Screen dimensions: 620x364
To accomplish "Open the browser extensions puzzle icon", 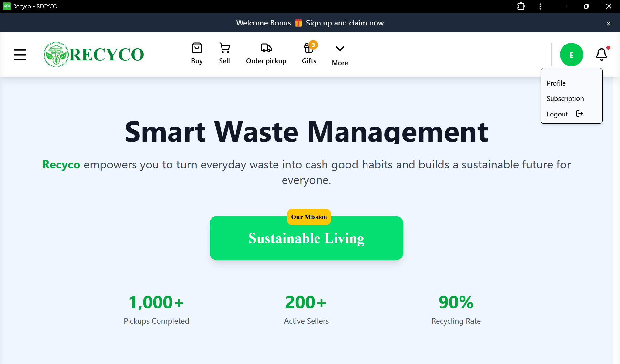I will pos(521,6).
